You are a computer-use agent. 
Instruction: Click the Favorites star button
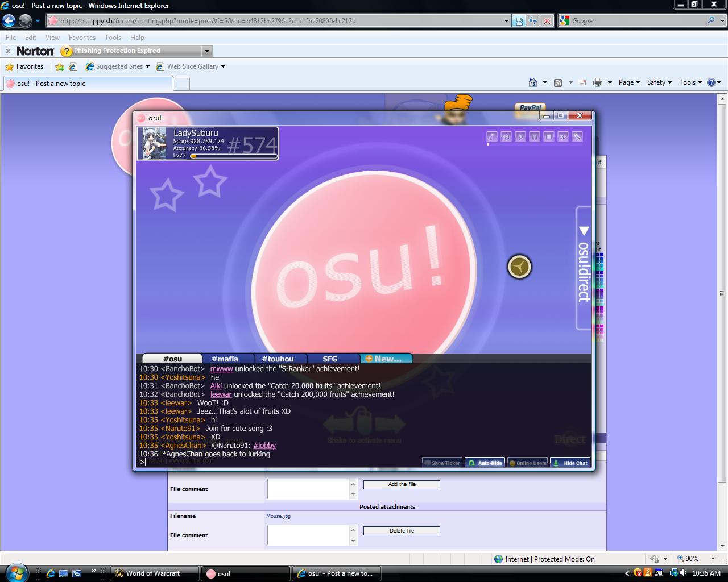(24, 66)
